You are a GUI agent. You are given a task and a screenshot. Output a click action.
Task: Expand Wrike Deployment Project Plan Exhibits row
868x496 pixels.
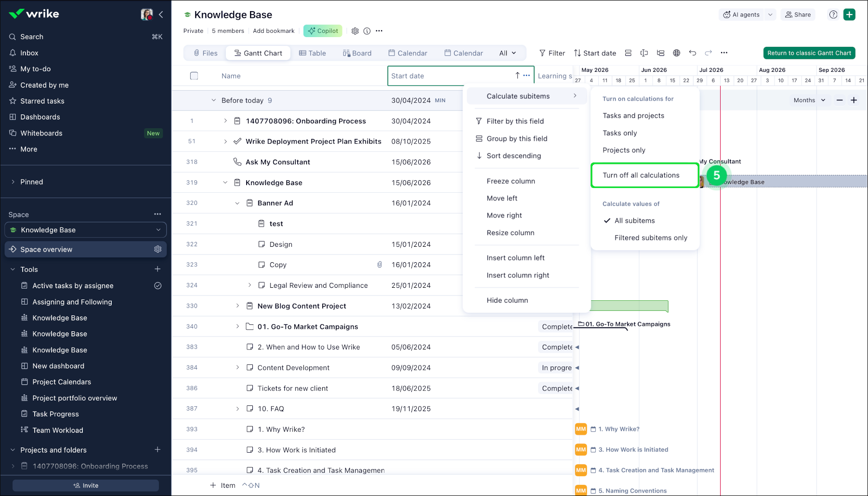(225, 141)
